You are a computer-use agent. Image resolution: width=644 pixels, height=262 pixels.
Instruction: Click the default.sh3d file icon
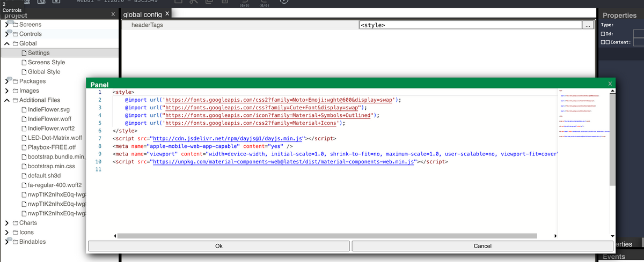pyautogui.click(x=24, y=176)
